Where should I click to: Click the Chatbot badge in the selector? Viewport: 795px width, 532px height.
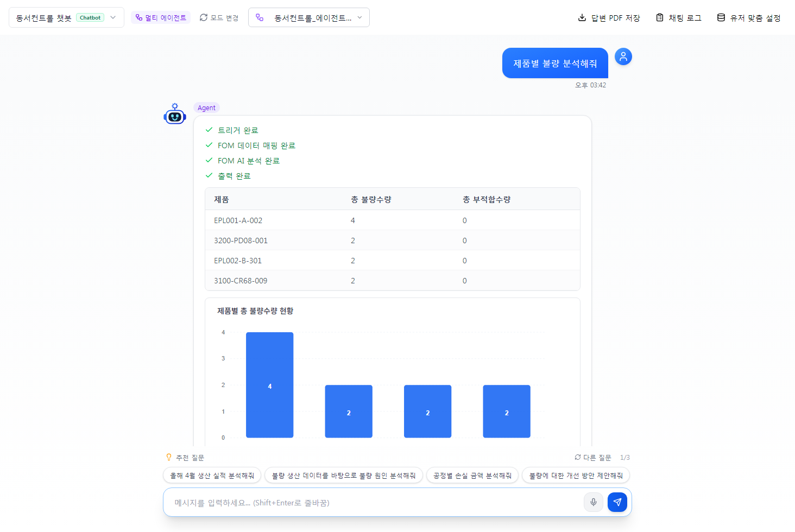click(x=90, y=17)
